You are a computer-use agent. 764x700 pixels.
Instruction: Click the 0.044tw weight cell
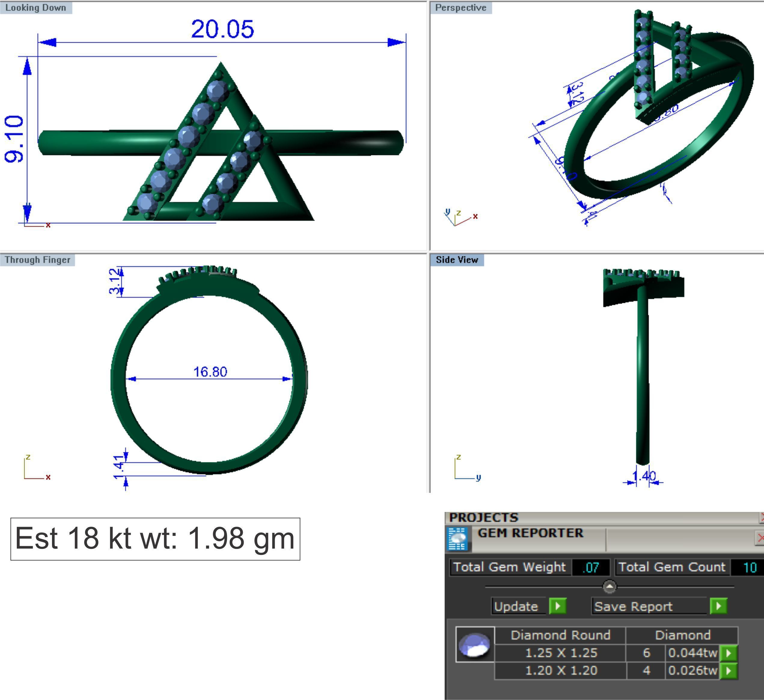[x=693, y=653]
